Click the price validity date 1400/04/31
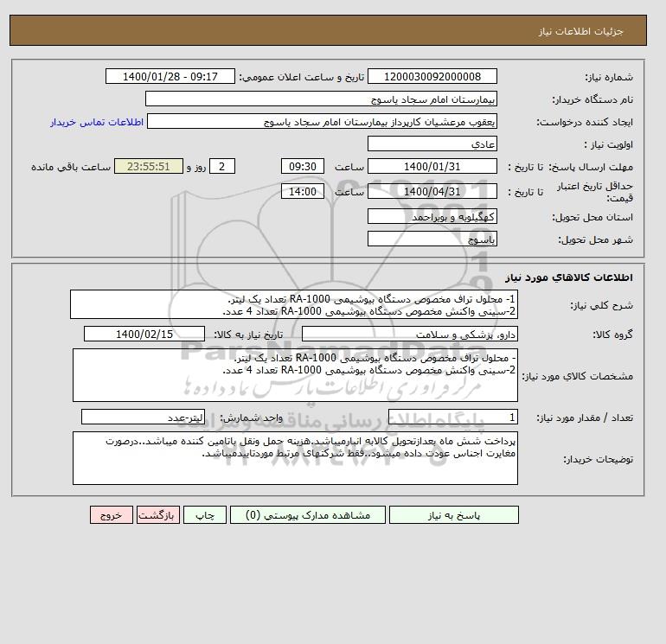This screenshot has width=666, height=644. pyautogui.click(x=432, y=191)
